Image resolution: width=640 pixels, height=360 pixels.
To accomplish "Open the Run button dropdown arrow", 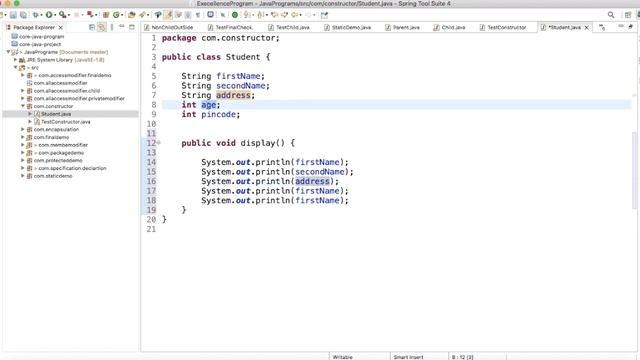I will tap(55, 16).
